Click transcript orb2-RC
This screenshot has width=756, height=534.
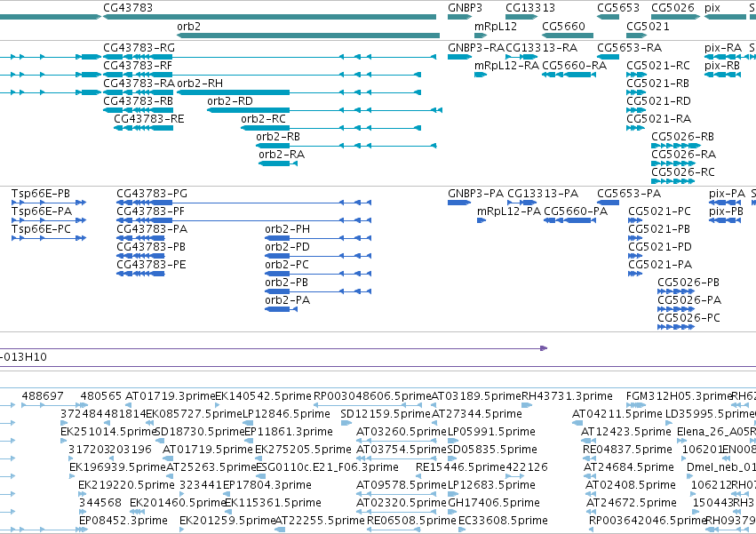(x=330, y=128)
